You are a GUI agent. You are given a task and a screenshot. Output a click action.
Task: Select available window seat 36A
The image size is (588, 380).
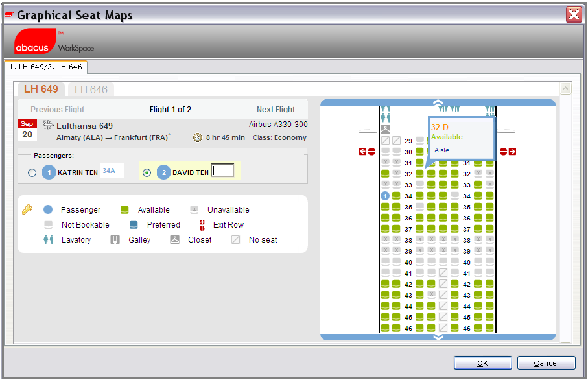(385, 218)
